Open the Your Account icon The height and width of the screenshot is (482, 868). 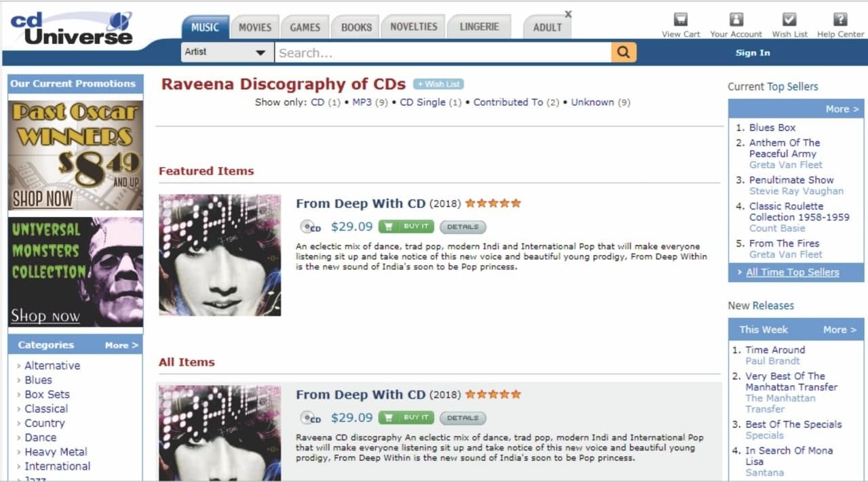coord(736,19)
